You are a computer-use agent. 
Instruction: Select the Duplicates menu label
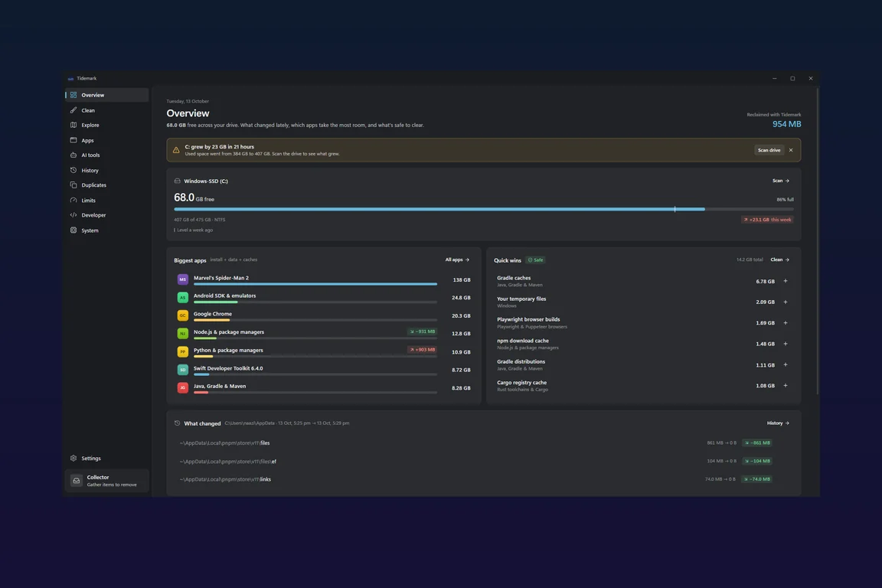click(94, 185)
